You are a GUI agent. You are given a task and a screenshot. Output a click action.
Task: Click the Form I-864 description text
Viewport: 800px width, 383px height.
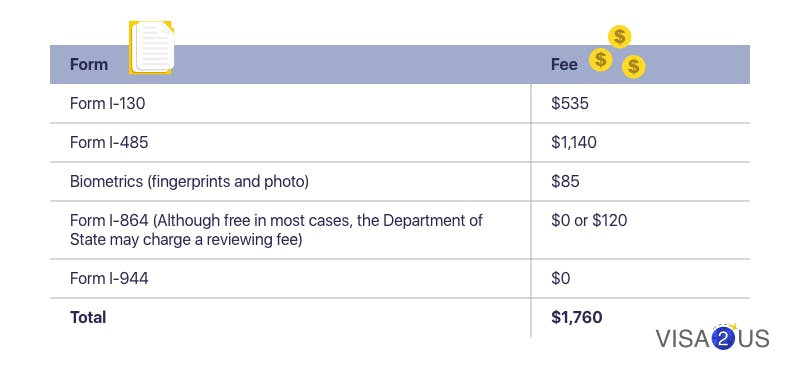[x=276, y=230]
